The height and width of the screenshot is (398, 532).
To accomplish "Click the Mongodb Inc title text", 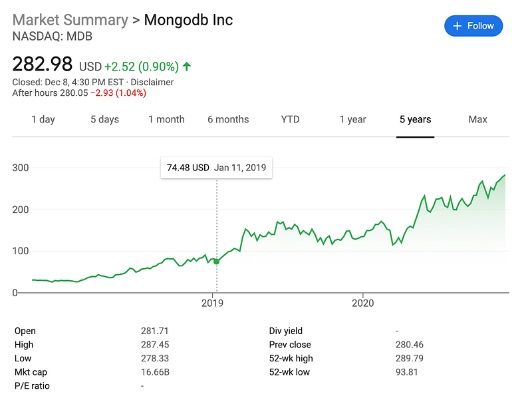I will click(x=188, y=20).
